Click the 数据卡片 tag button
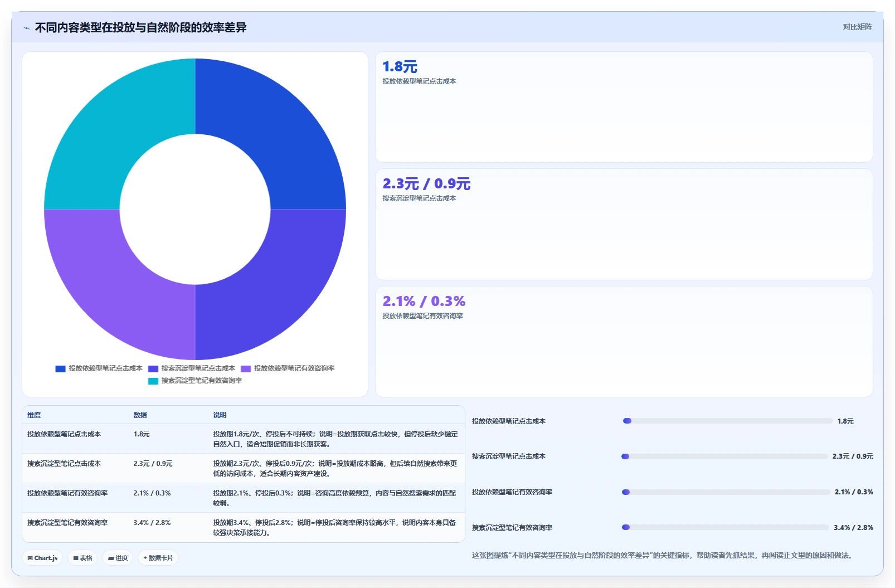This screenshot has width=895, height=588. [158, 558]
